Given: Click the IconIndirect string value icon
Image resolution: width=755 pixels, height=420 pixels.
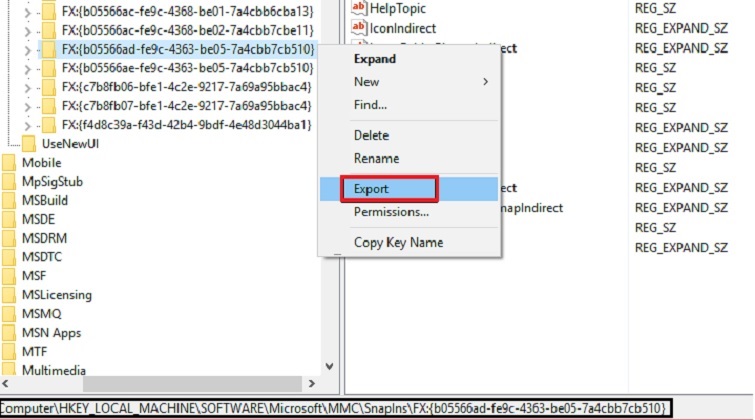Looking at the screenshot, I should point(359,29).
